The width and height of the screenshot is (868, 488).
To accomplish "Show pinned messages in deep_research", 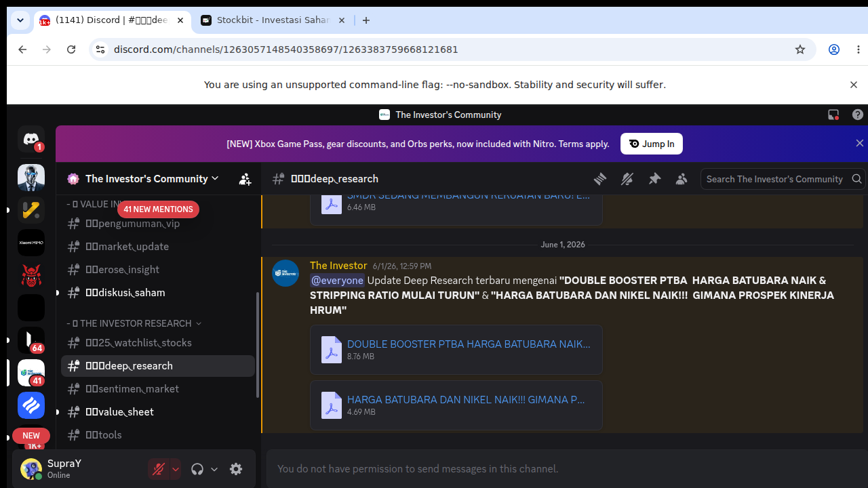I will coord(654,179).
